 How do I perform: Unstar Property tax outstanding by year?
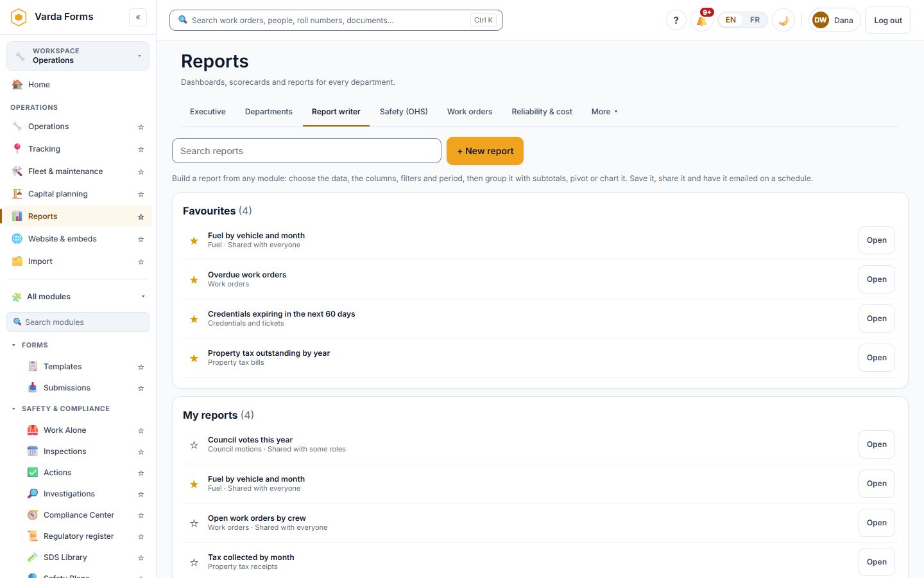click(194, 358)
